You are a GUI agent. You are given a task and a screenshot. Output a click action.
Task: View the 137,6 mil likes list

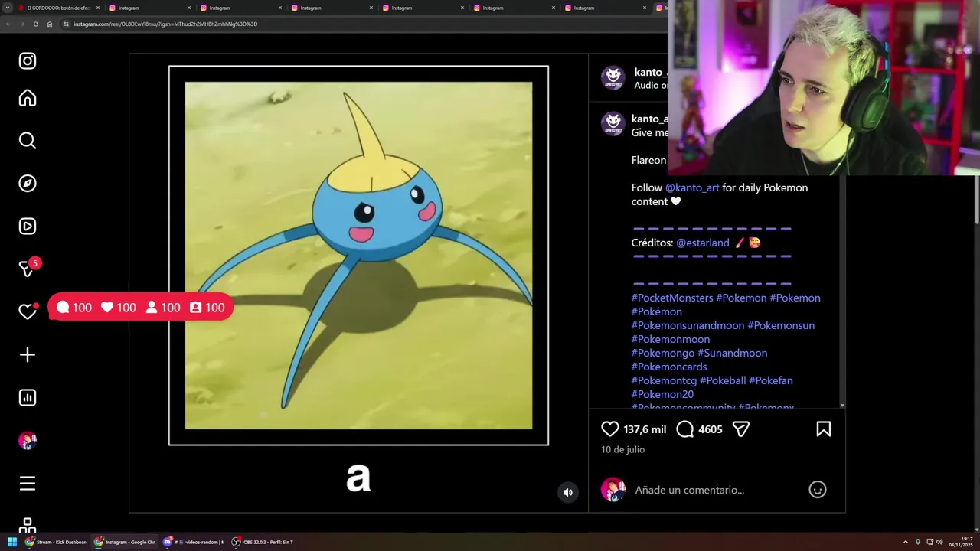click(645, 429)
